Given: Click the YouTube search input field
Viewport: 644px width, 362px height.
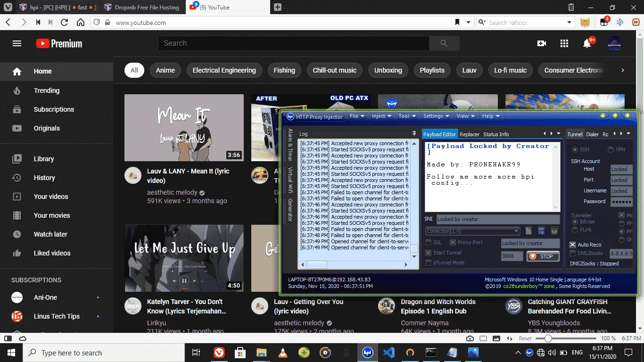Looking at the screenshot, I should [x=294, y=43].
